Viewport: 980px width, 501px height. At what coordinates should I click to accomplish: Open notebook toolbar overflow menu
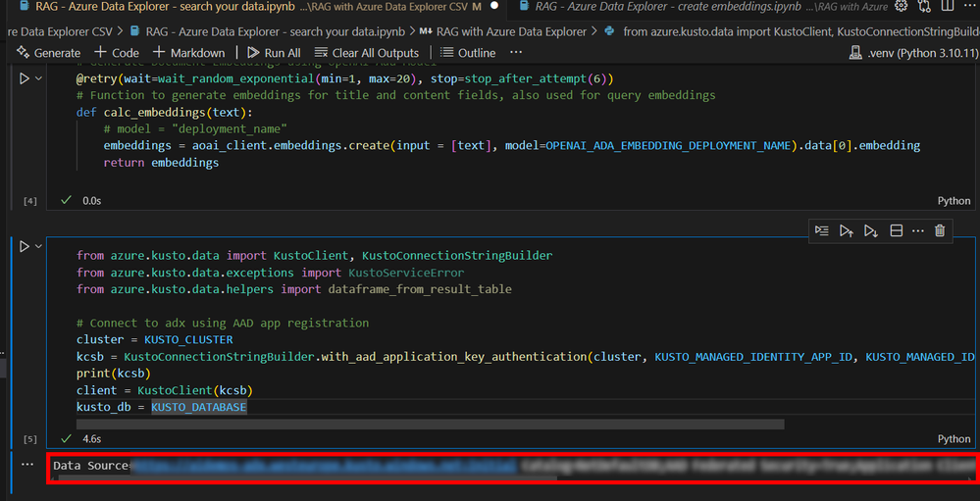pos(516,53)
